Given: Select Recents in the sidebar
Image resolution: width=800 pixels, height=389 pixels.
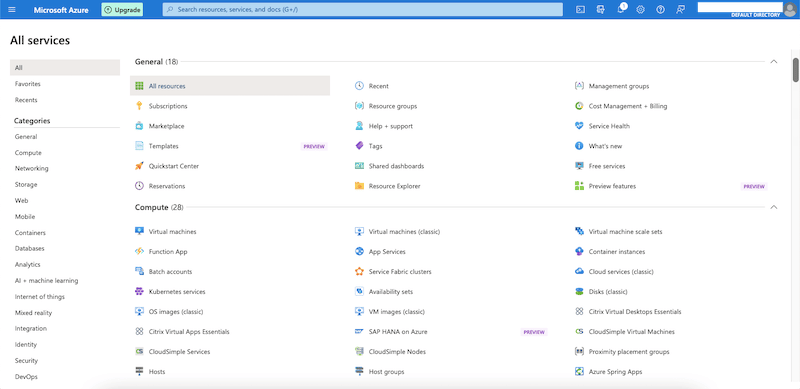Looking at the screenshot, I should point(26,100).
